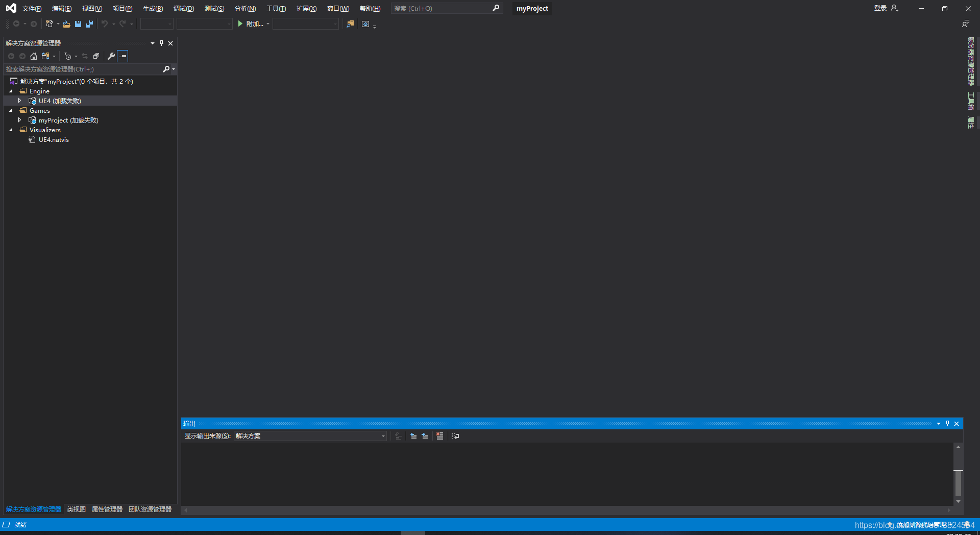Expand the UE4 project node
This screenshot has height=535, width=980.
click(19, 101)
